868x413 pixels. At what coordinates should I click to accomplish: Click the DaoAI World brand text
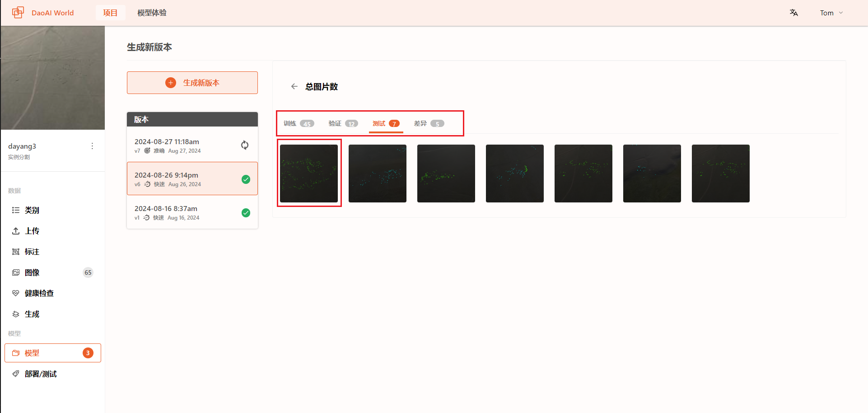pyautogui.click(x=52, y=13)
